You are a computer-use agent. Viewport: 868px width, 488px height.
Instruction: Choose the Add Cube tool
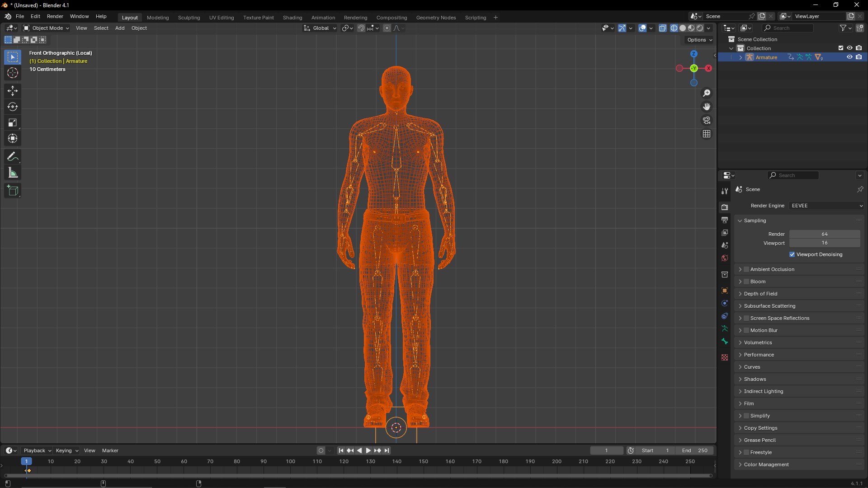[13, 191]
